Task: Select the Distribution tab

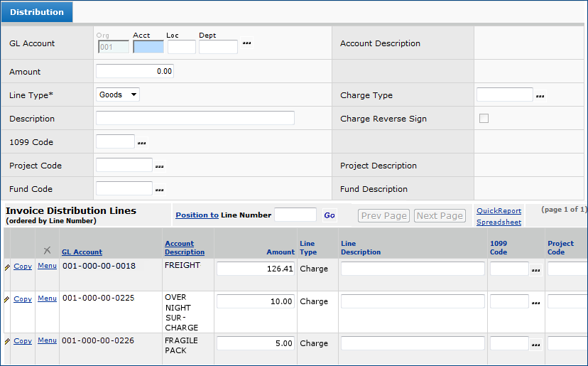Action: (x=36, y=12)
